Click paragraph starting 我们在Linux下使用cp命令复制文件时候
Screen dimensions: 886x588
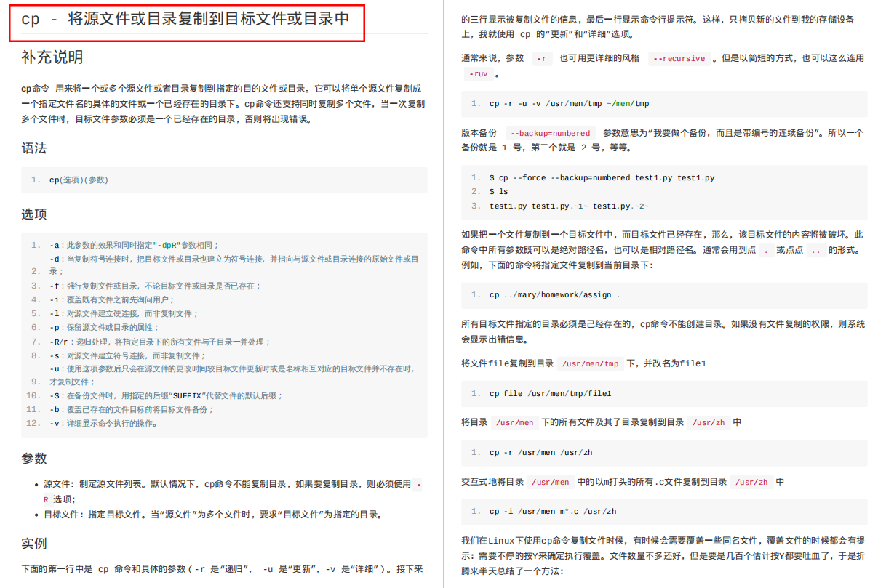663,556
